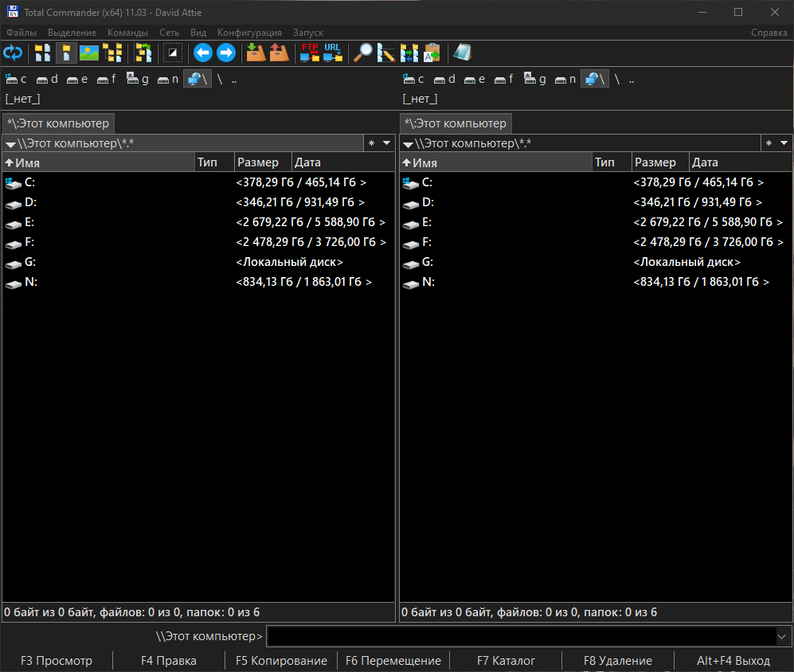
Task: Click the command line input field
Action: point(522,636)
